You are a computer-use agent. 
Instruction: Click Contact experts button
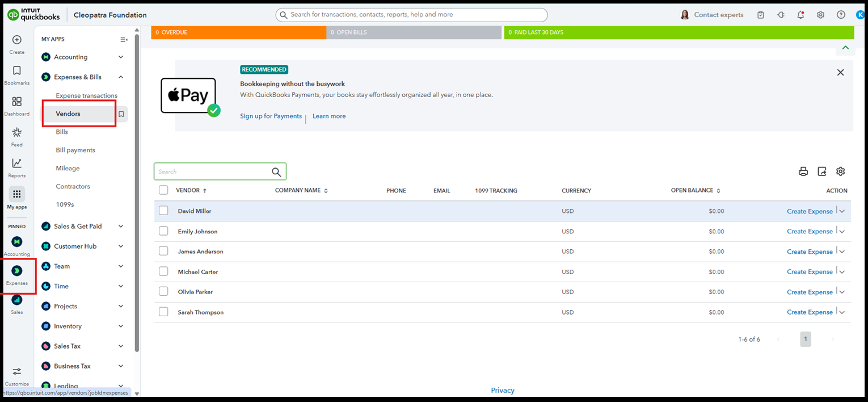coord(712,15)
